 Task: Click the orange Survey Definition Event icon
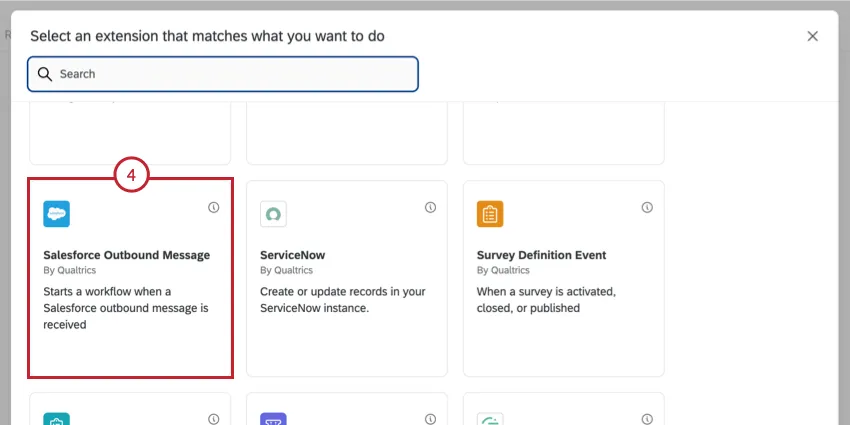tap(490, 214)
